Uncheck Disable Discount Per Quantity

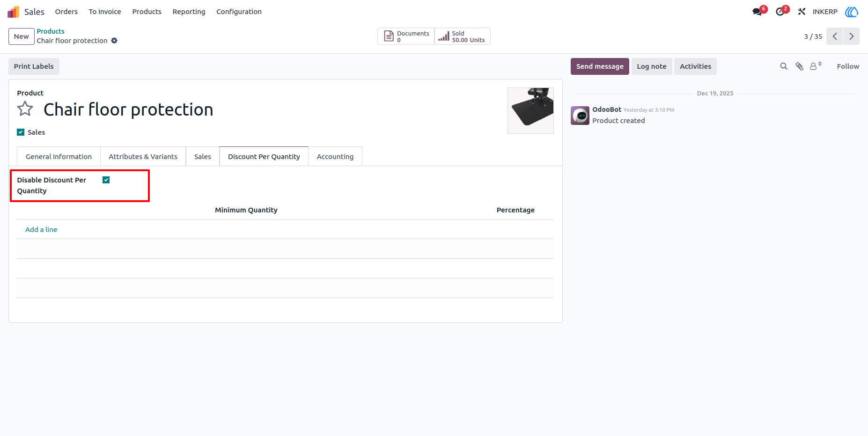106,180
